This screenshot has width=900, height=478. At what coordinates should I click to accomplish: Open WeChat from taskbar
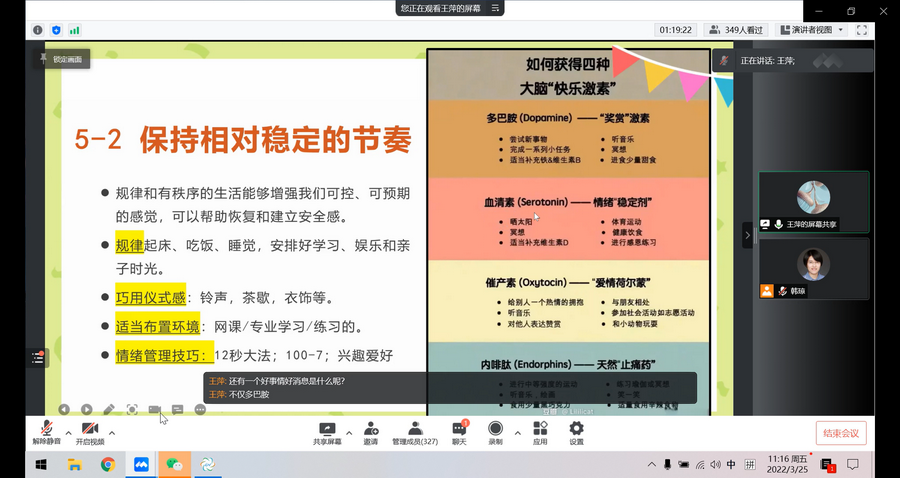point(174,464)
